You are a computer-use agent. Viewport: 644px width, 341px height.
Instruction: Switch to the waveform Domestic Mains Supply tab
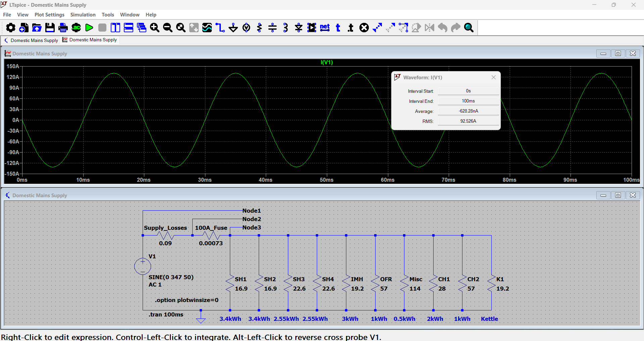point(90,40)
